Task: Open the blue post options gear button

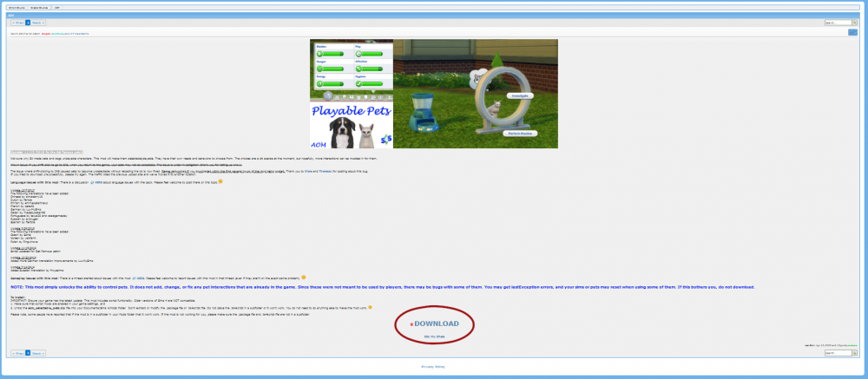Action: [852, 33]
